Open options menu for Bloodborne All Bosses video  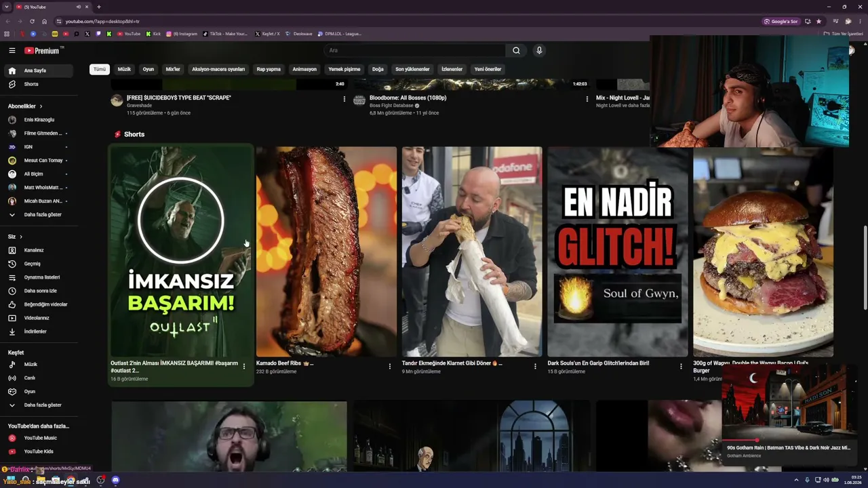tap(587, 99)
